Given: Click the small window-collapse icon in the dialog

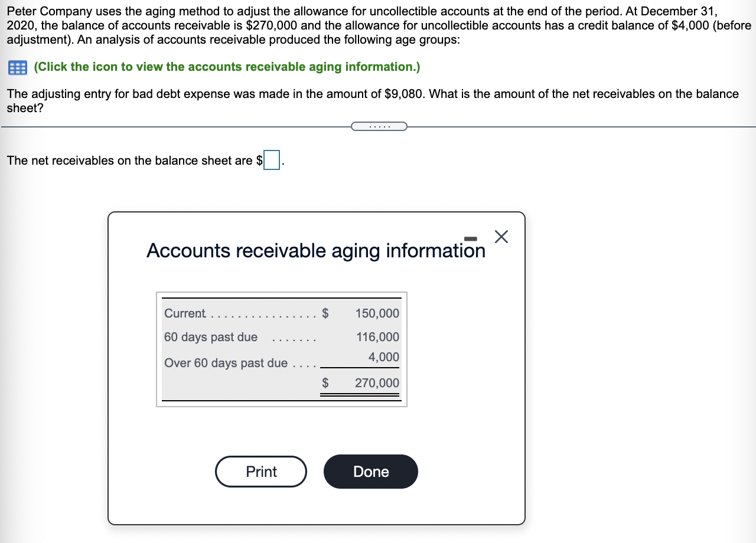Looking at the screenshot, I should pos(471,238).
